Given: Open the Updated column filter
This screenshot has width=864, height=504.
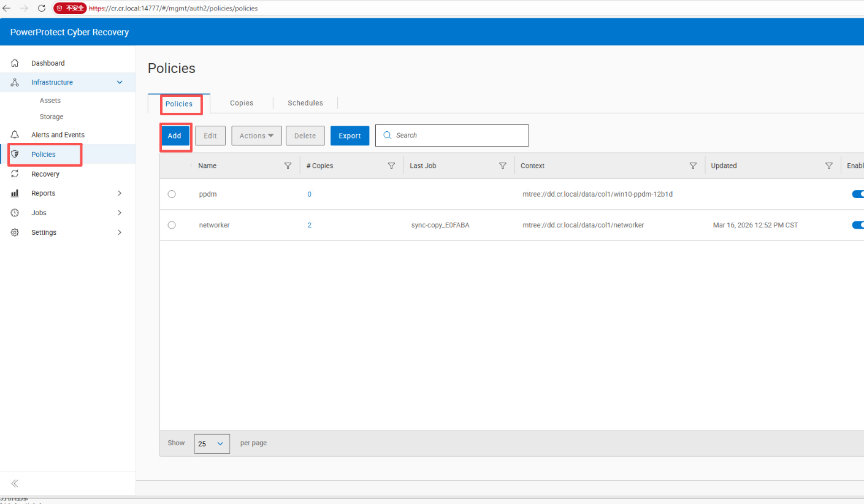Looking at the screenshot, I should coord(829,166).
